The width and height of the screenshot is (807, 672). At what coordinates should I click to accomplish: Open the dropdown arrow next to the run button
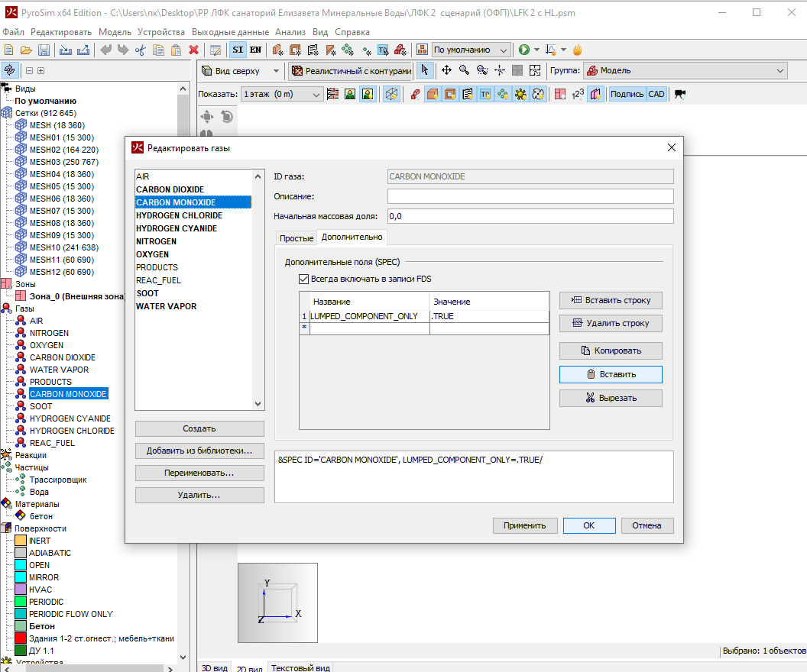point(536,50)
